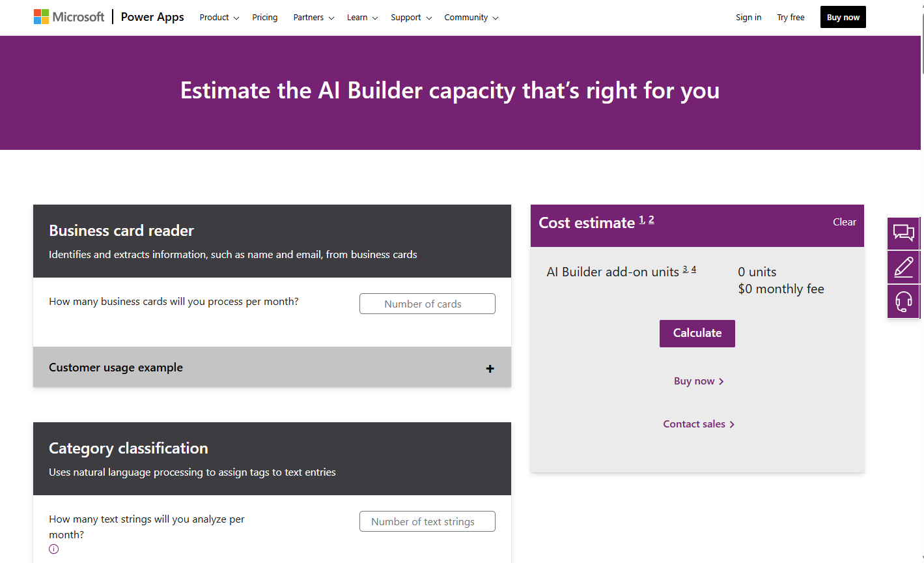The width and height of the screenshot is (924, 563).
Task: Click the pencil feedback icon on the side panel
Action: click(x=903, y=267)
